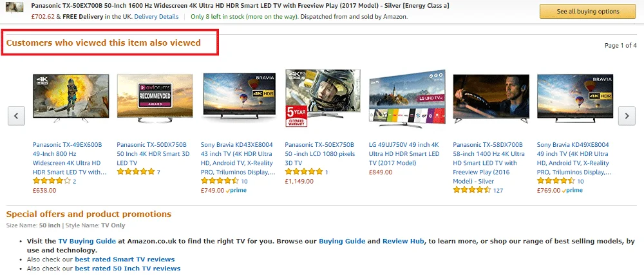Open best rated Smart TV reviews link

[x=124, y=259]
